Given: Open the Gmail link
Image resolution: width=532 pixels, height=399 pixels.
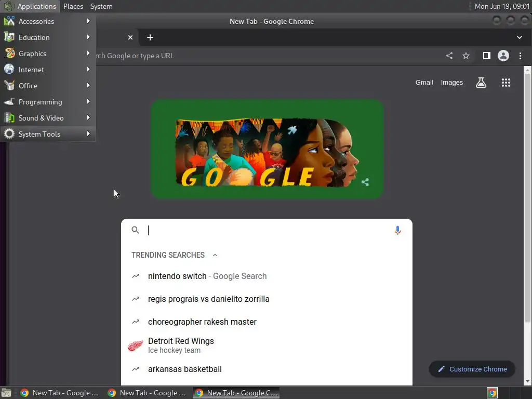Looking at the screenshot, I should click(x=424, y=83).
